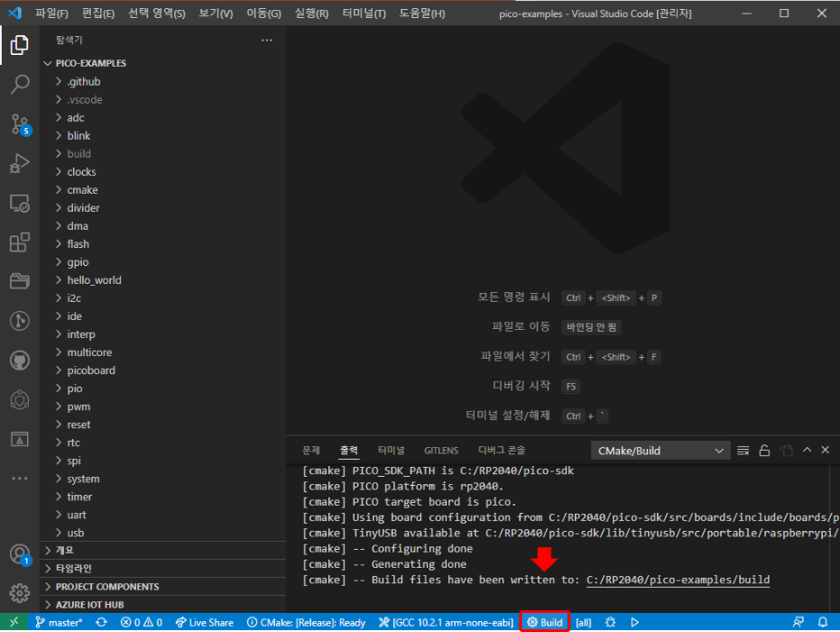Open log output file icon
840x632 pixels.
click(786, 451)
